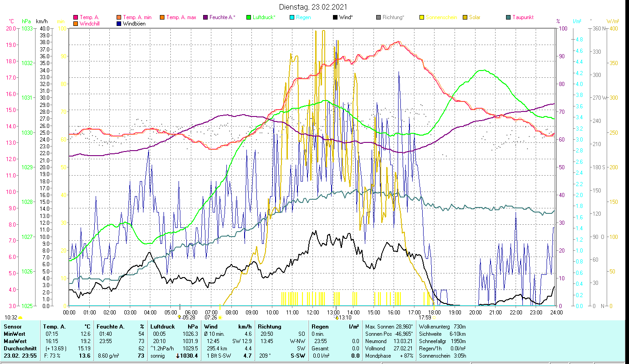Click the purple Feuchte A.* legend swatch
The height and width of the screenshot is (364, 629).
pyautogui.click(x=205, y=18)
